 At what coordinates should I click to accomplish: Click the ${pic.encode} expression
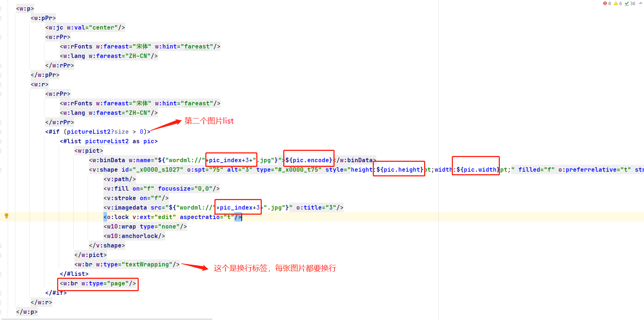[309, 160]
